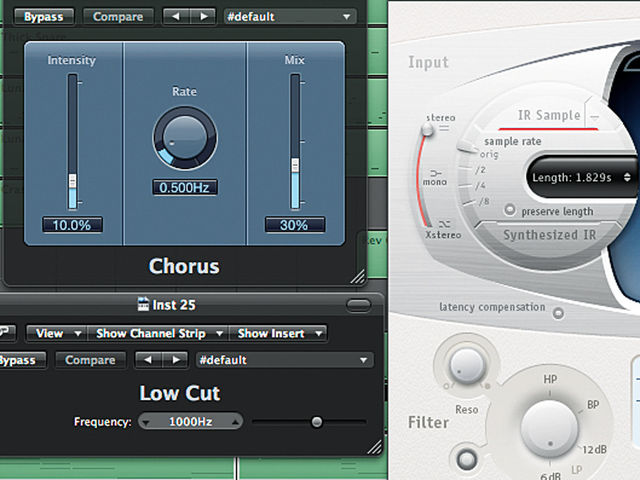Click Compare in the Chorus plugin
640x480 pixels.
(118, 17)
